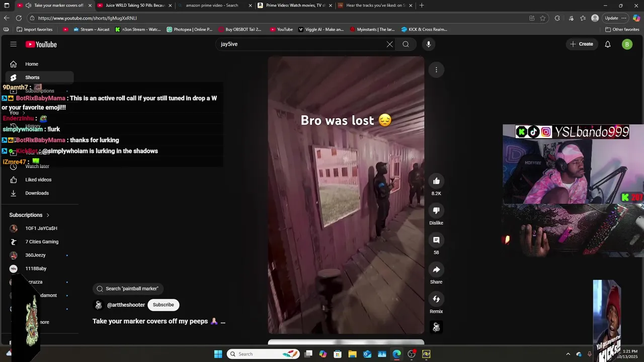
Task: Open Import favorites bookmark
Action: pos(35,29)
